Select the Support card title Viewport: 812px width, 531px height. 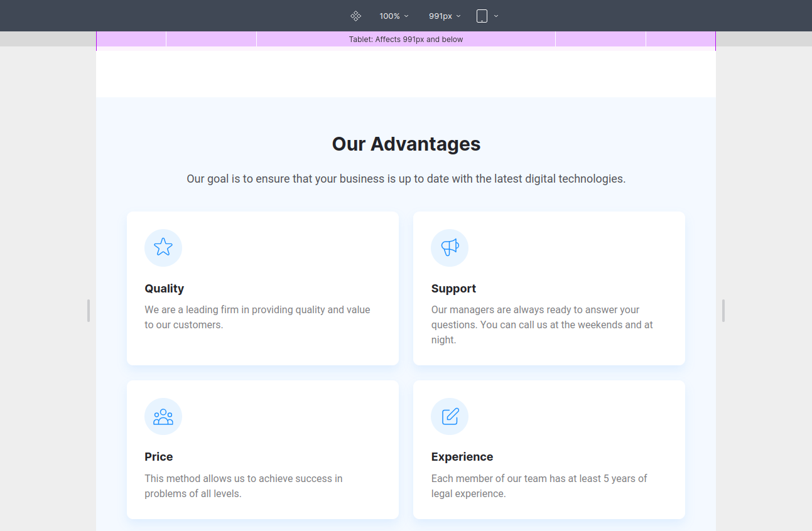(x=453, y=289)
